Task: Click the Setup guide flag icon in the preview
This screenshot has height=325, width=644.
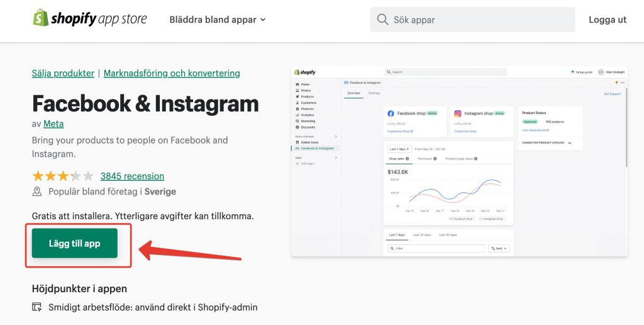Action: [x=572, y=72]
